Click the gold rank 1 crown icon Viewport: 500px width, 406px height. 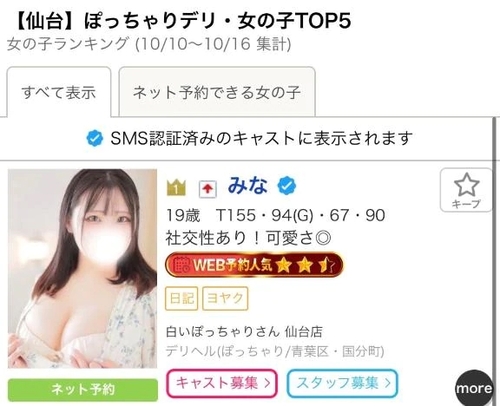point(176,187)
